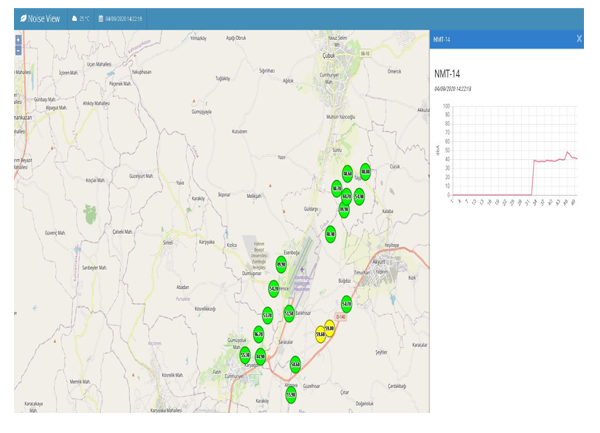Click the Melikşah label on map

tap(254, 196)
